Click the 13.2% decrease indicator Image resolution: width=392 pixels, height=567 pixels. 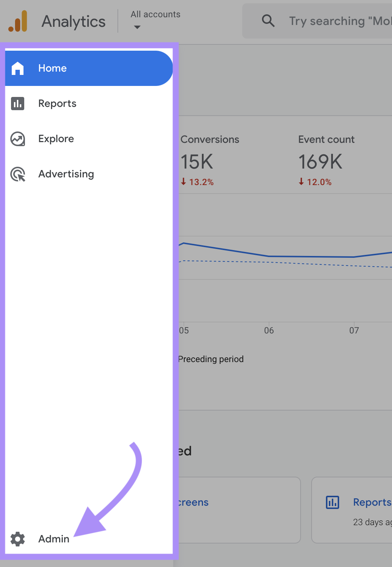tap(197, 182)
